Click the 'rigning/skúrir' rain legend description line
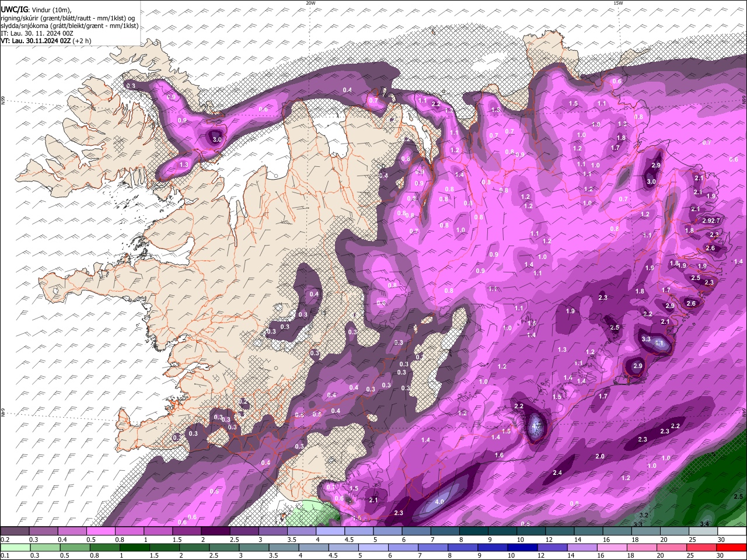This screenshot has height=560, width=747. click(x=68, y=17)
